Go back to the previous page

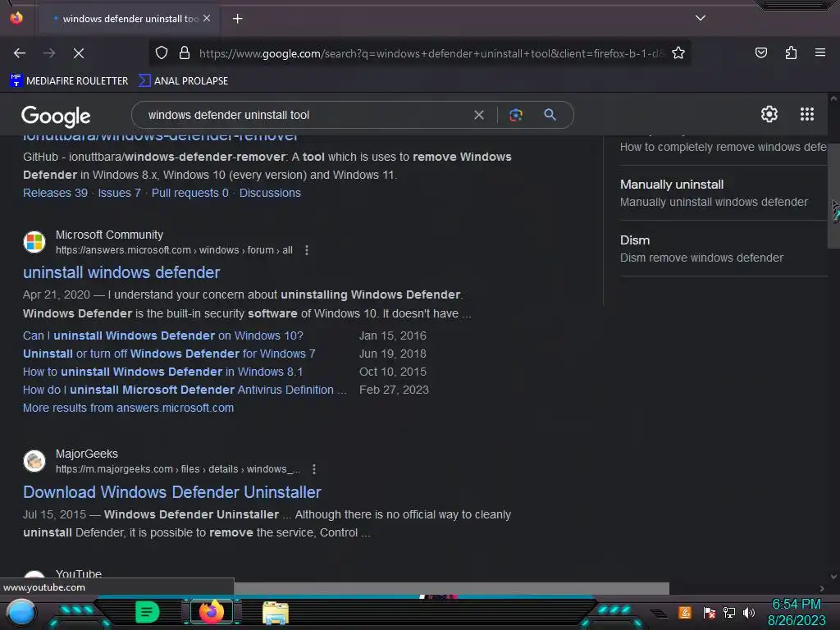point(20,53)
